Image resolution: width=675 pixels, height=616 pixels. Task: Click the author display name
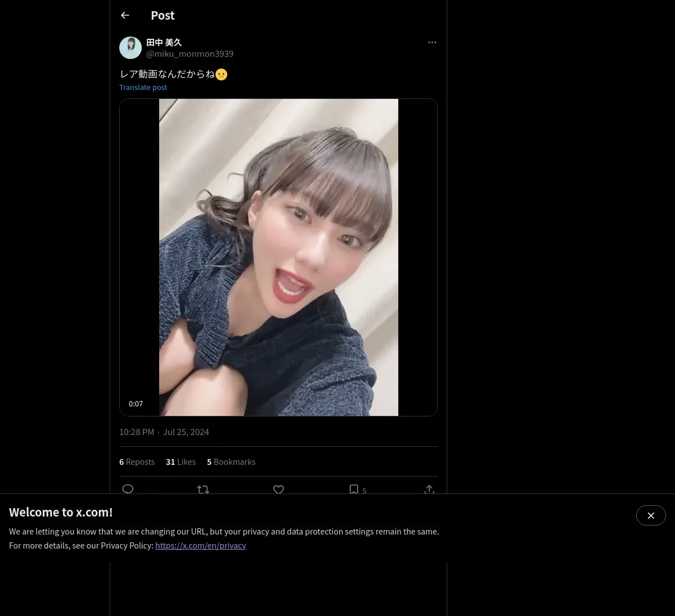point(164,42)
